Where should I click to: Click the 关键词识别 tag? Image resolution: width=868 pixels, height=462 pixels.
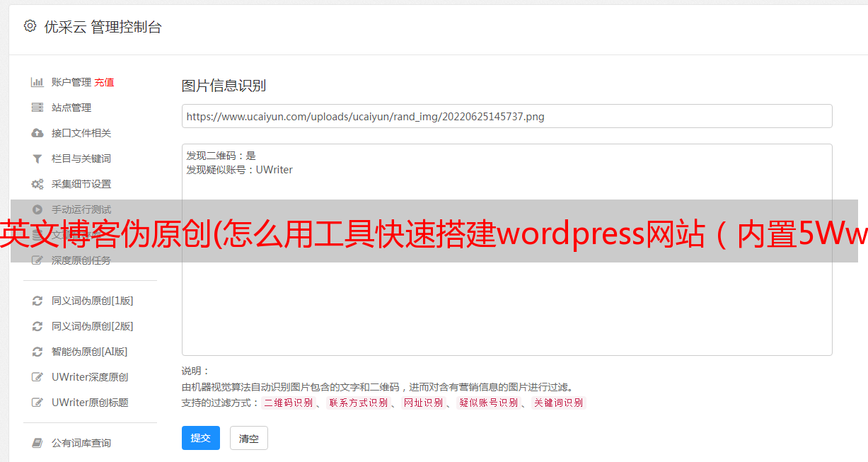[x=559, y=403]
